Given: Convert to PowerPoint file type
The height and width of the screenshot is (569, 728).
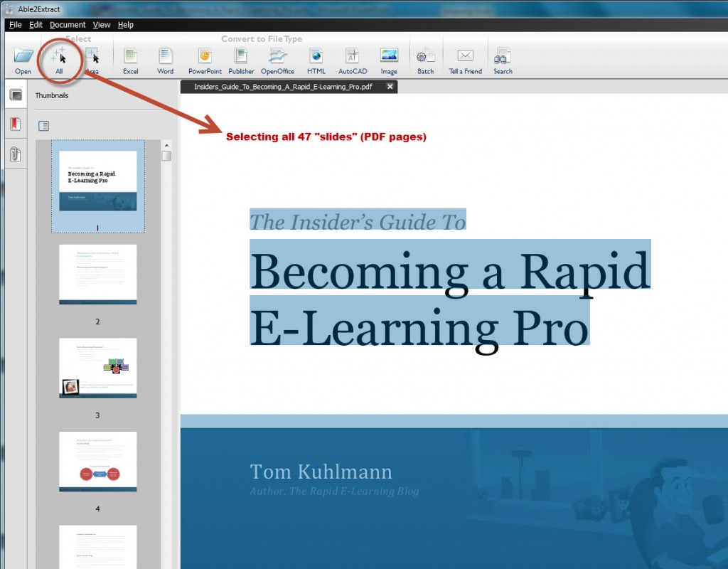Looking at the screenshot, I should pos(205,61).
